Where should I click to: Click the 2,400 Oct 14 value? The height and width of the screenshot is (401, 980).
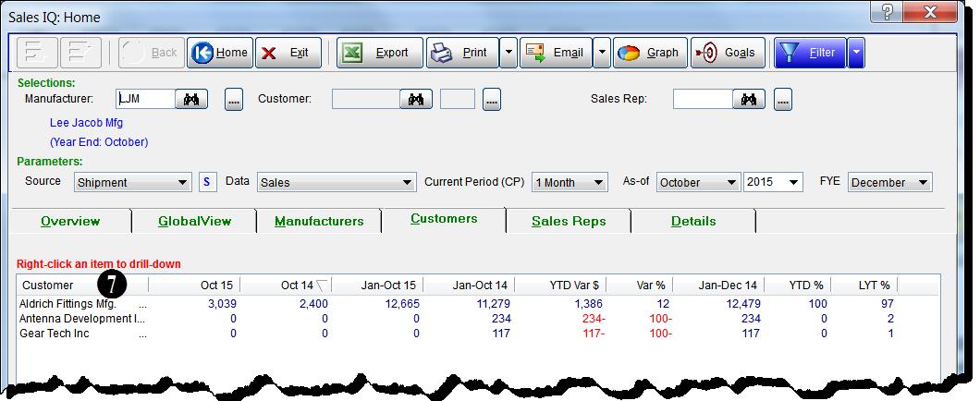tap(313, 304)
